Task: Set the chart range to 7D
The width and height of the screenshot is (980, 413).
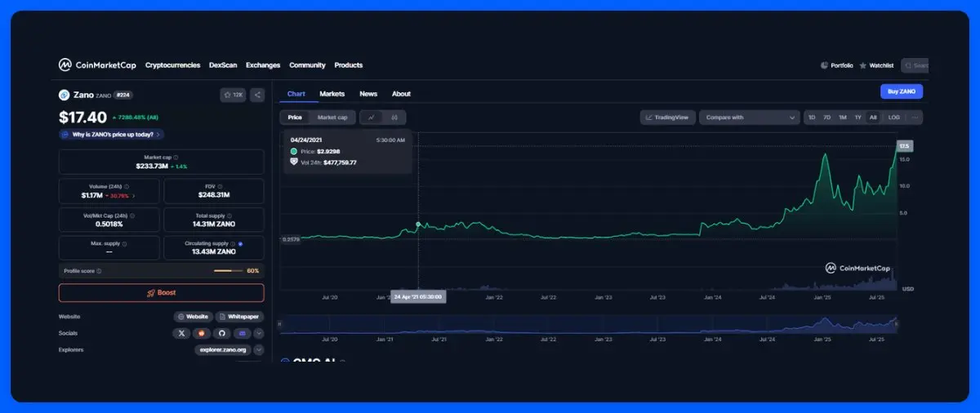Action: pos(827,118)
